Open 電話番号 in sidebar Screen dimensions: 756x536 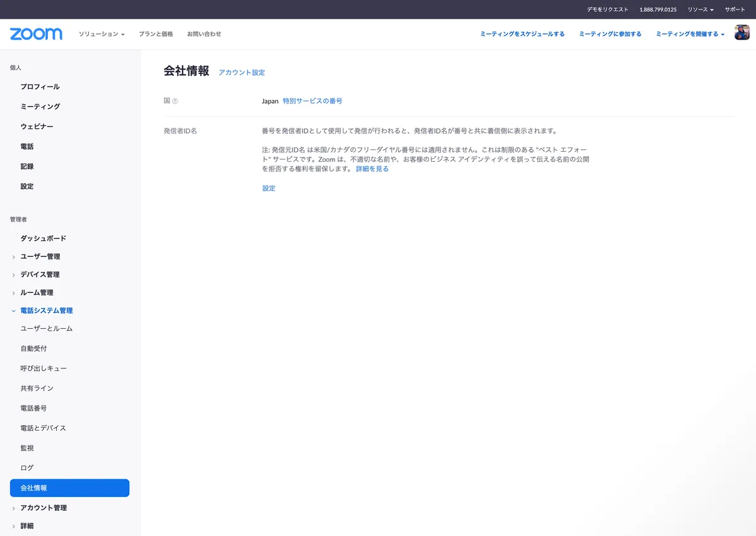point(33,408)
